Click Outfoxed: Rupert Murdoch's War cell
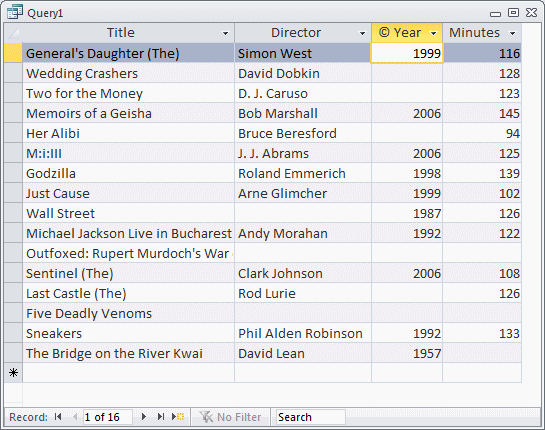 click(128, 253)
